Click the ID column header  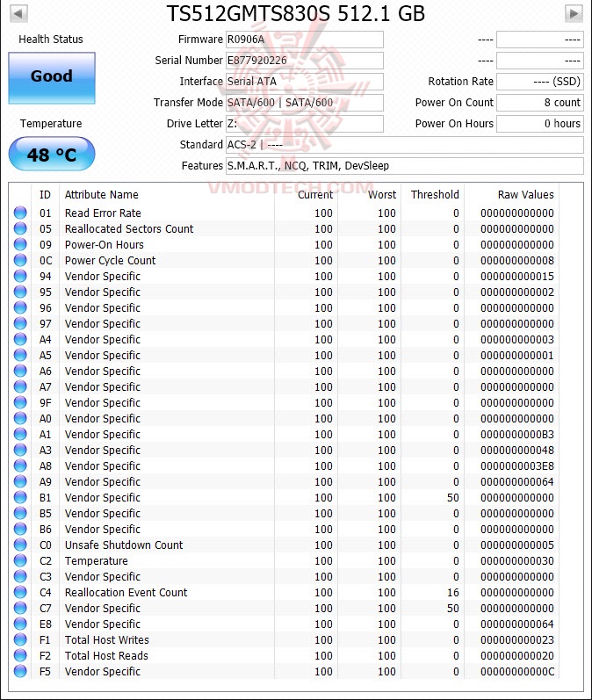coord(45,195)
